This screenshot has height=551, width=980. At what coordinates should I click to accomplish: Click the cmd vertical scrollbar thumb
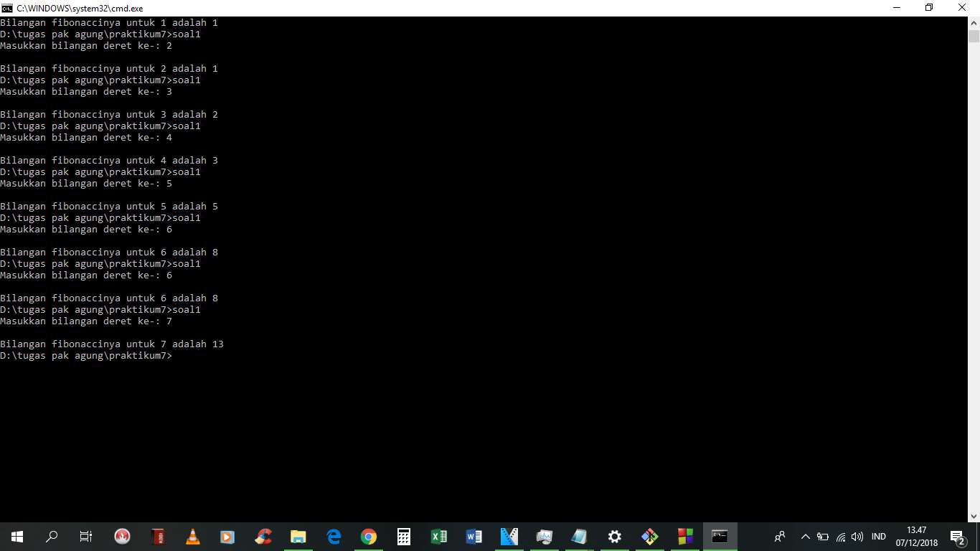pos(974,37)
